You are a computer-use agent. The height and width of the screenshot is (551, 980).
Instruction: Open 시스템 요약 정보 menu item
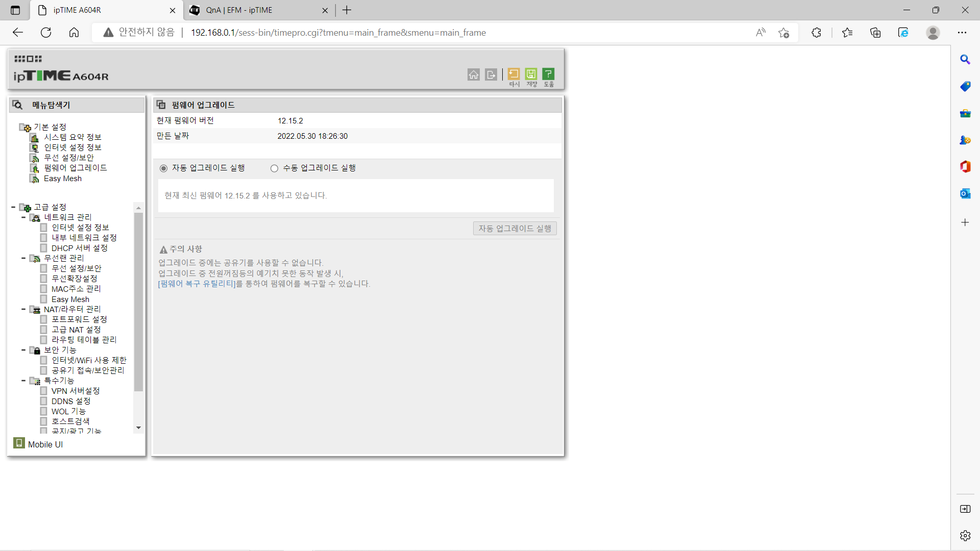coord(72,137)
